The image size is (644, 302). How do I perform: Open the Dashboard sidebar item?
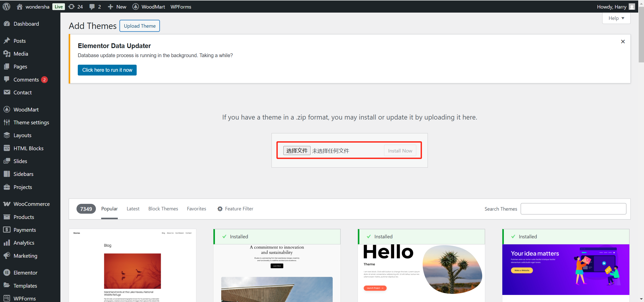pyautogui.click(x=26, y=24)
